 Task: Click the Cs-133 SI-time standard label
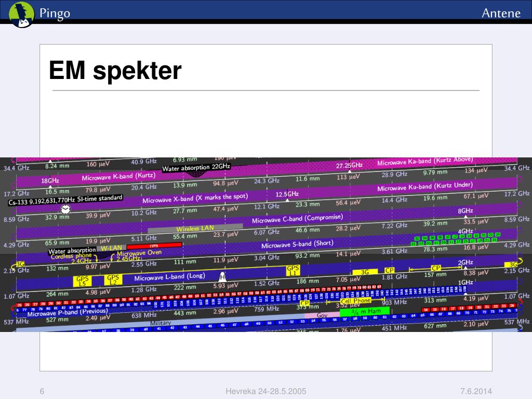[65, 200]
